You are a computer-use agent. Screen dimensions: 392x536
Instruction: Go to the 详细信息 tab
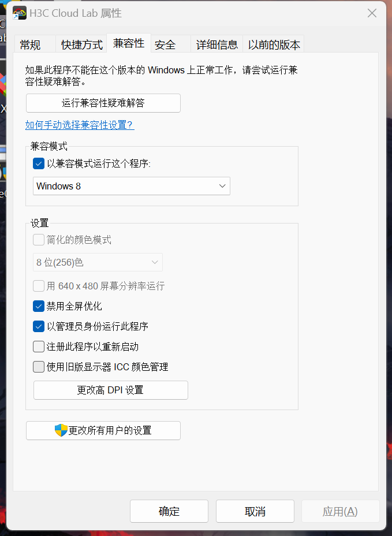(216, 45)
